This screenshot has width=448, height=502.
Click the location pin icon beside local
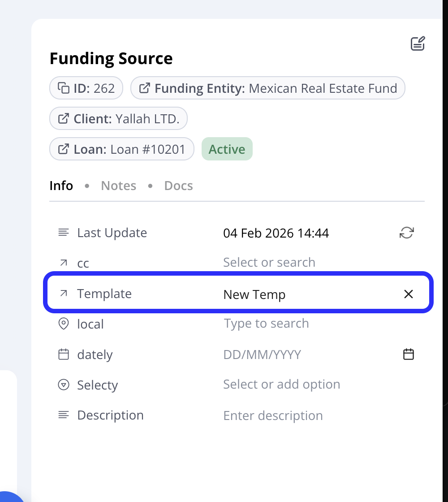click(63, 324)
